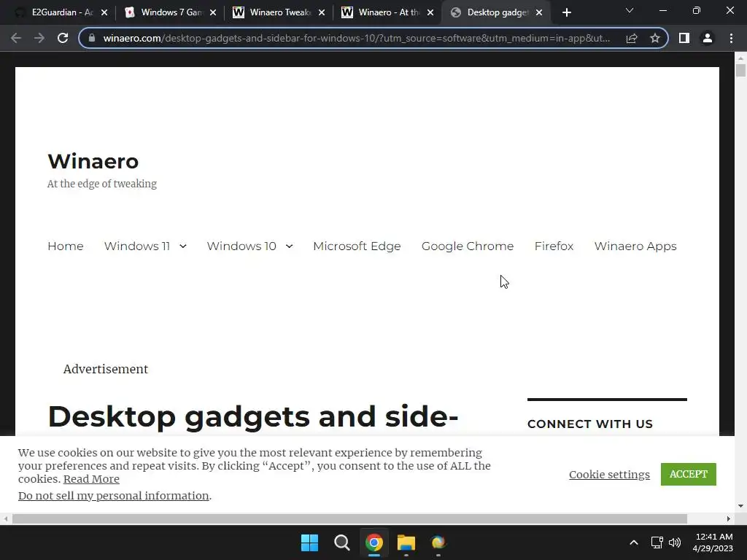Viewport: 747px width, 560px height.
Task: Click horizontal scrollbar right arrow
Action: (729, 518)
